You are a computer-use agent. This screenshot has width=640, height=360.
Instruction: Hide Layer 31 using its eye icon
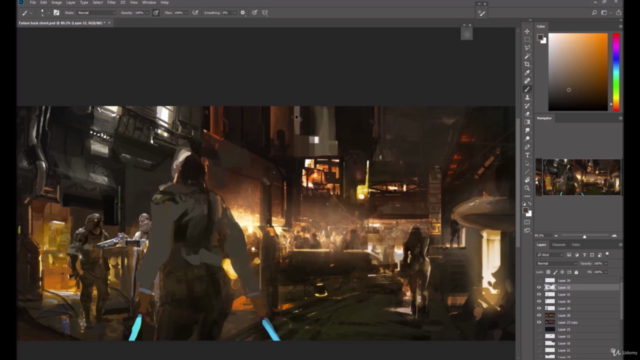coord(539,294)
